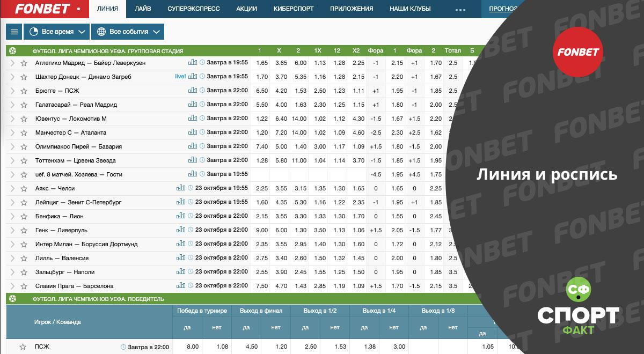
Task: Select 8.00 odds for ПСЖ tournament win
Action: click(x=192, y=347)
